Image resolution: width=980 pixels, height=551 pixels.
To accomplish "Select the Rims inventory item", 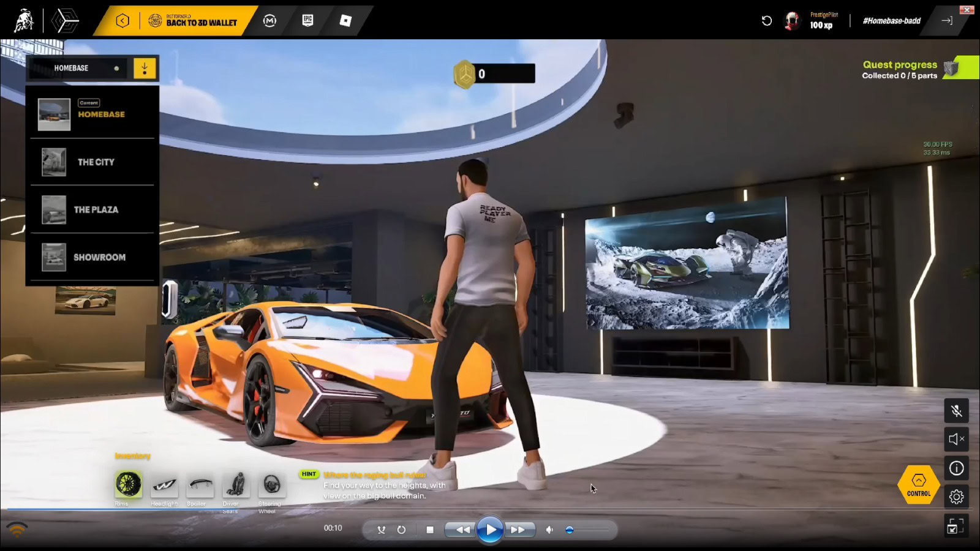I will (128, 484).
